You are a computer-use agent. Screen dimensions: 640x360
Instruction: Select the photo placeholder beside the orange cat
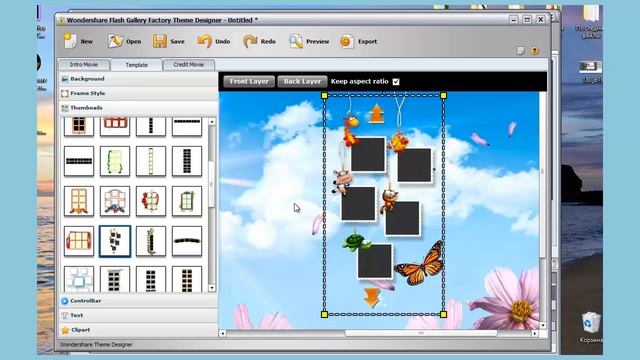point(402,218)
